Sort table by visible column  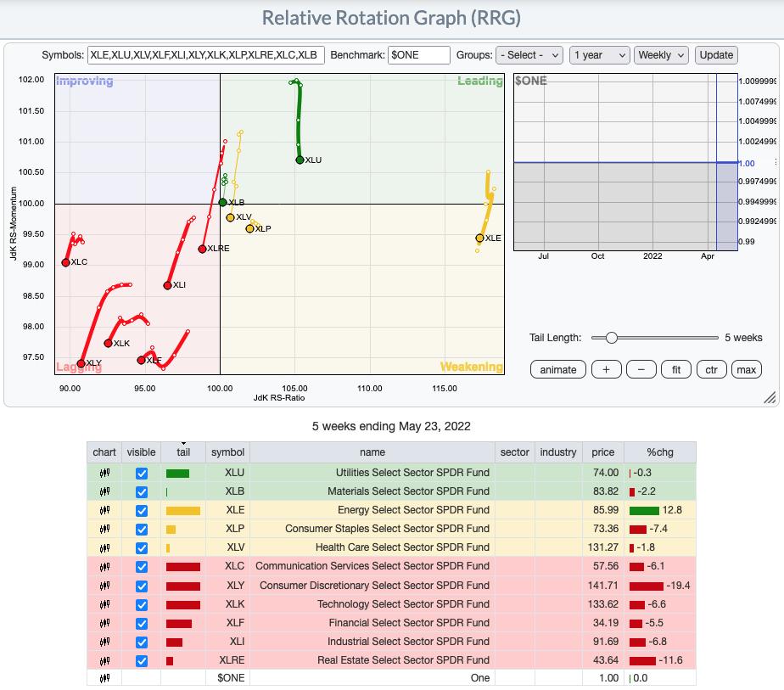click(x=141, y=452)
